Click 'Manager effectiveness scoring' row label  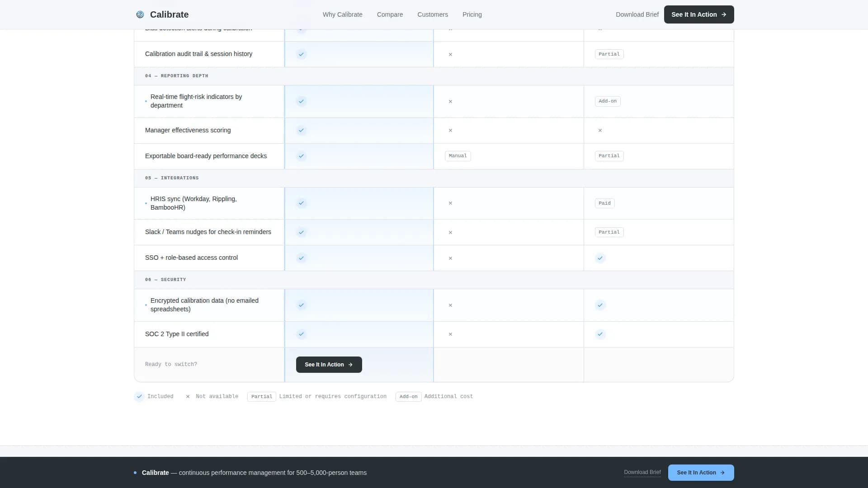188,130
